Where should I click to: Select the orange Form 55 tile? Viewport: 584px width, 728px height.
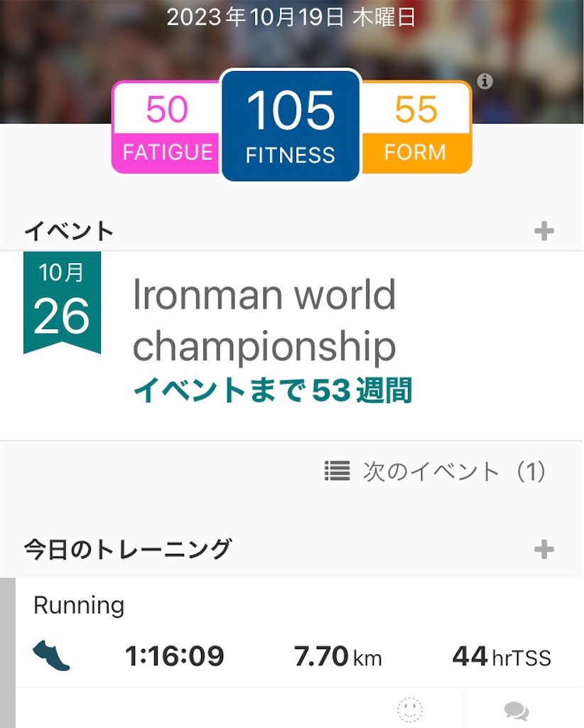pyautogui.click(x=416, y=127)
